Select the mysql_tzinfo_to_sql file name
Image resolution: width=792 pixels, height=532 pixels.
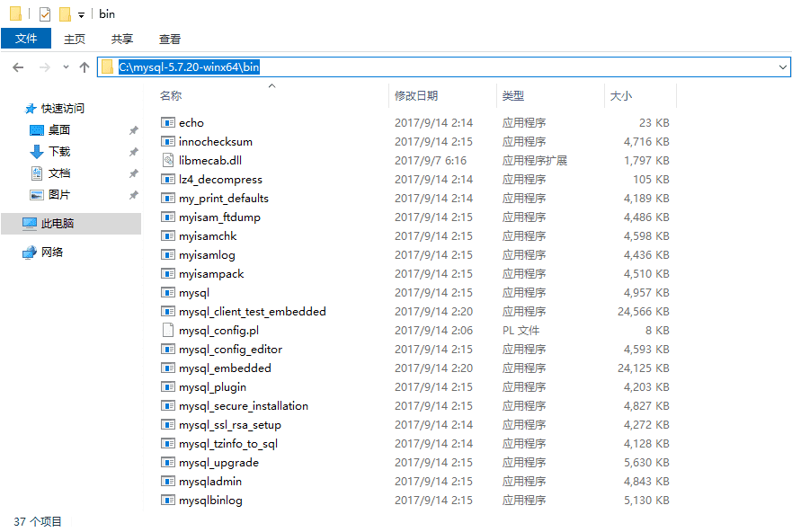pyautogui.click(x=227, y=444)
